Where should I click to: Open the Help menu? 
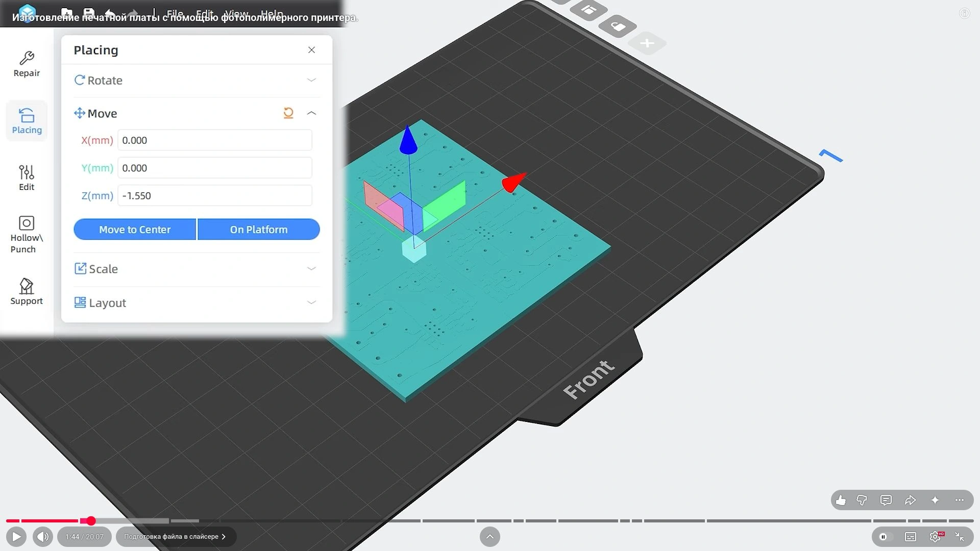coord(272,13)
